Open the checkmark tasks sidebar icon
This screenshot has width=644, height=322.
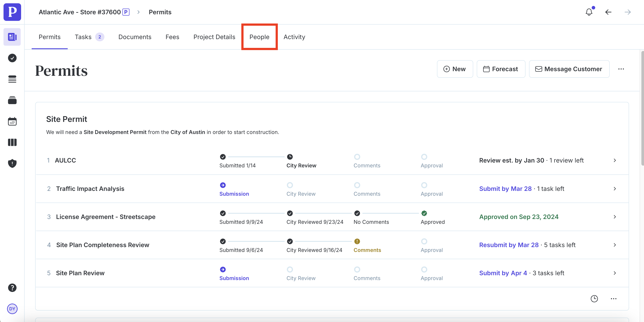12,58
